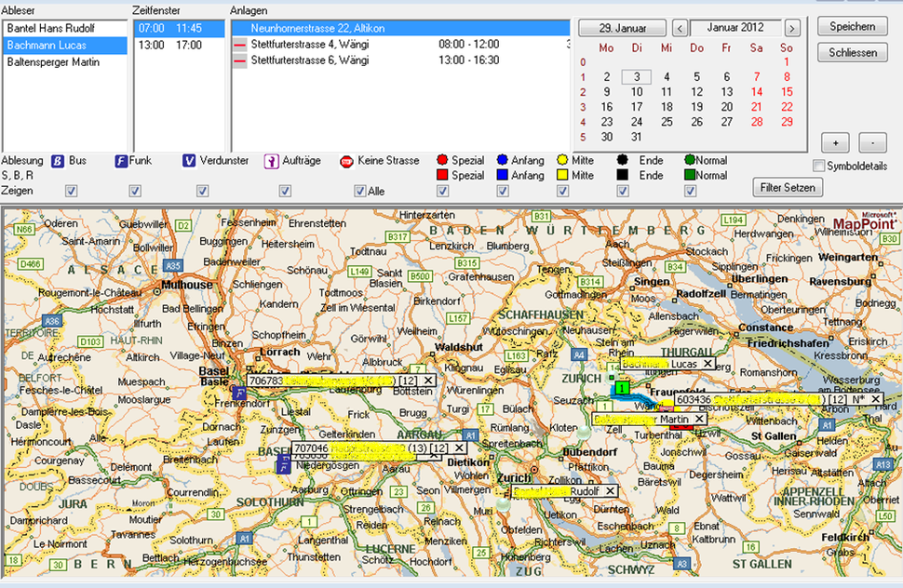Viewport: 903px width, 588px height.
Task: Select calendar day 17
Action: click(x=637, y=107)
